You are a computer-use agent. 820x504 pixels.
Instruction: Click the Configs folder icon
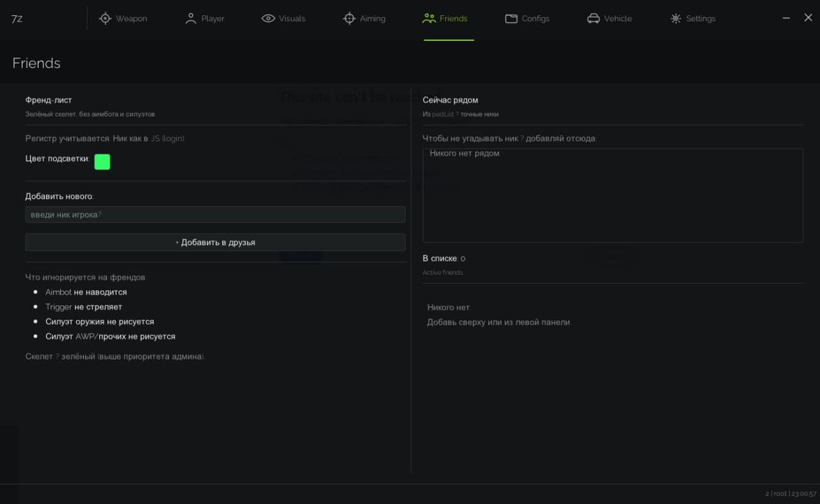511,19
